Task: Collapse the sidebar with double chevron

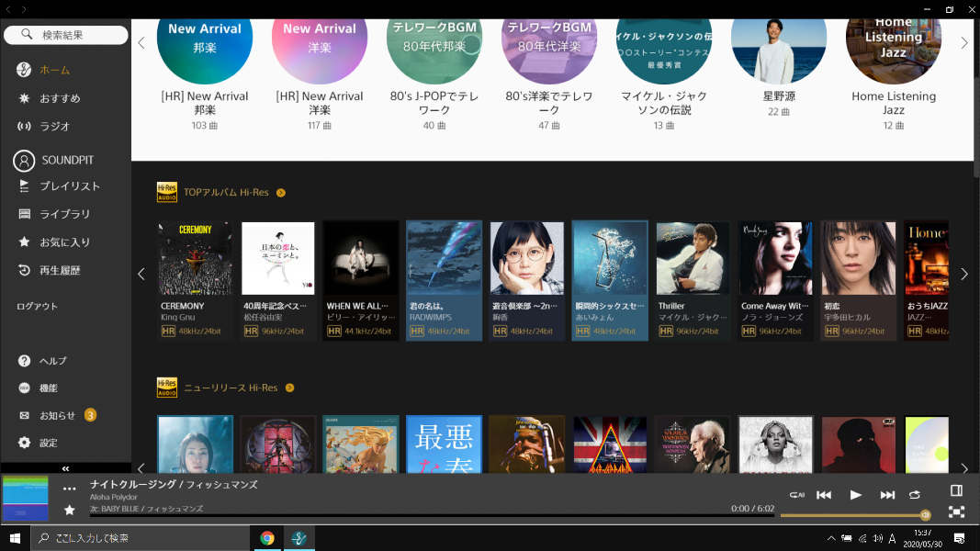Action: 65,468
